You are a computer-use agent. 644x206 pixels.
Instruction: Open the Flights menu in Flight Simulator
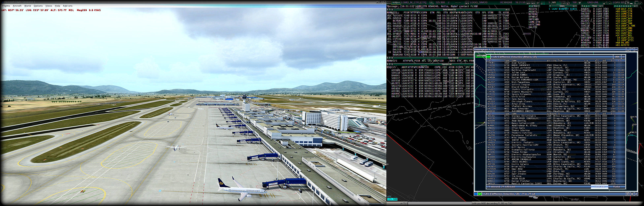[x=6, y=6]
